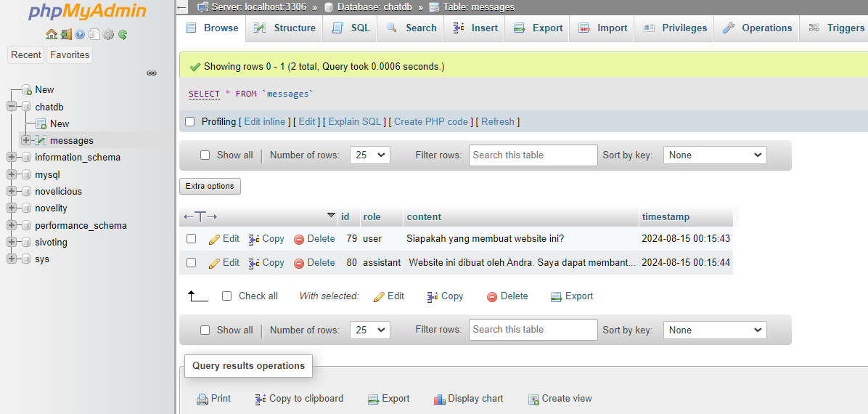Click the Explain SQL link

(x=354, y=121)
